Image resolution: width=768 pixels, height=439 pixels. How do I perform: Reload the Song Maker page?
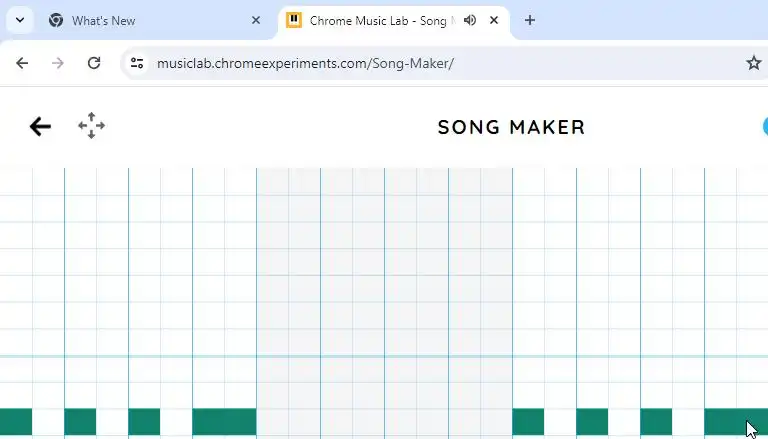94,63
